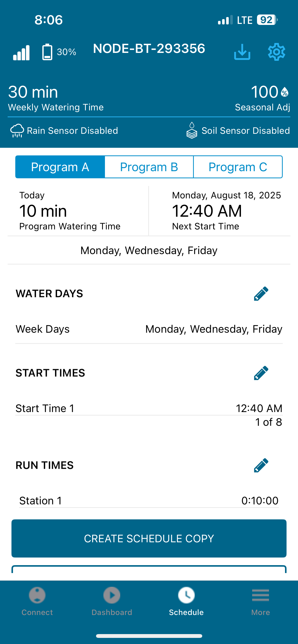
Task: Open settings via the gear icon
Action: [277, 52]
